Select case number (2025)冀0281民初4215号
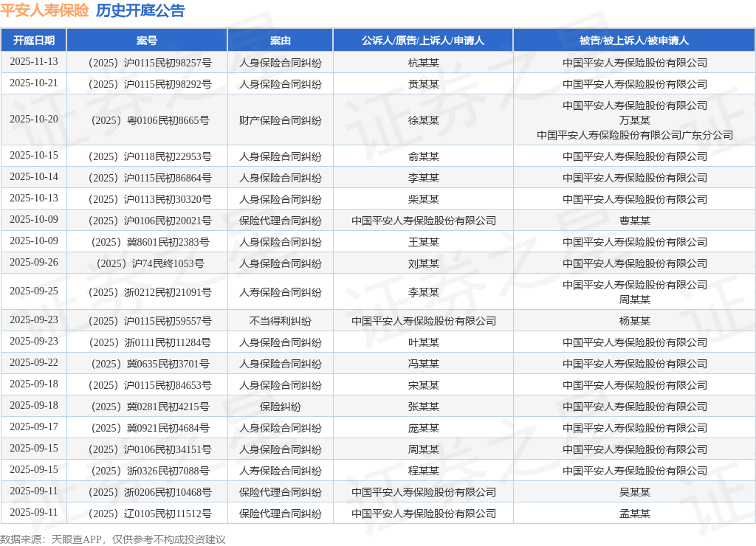 (150, 407)
